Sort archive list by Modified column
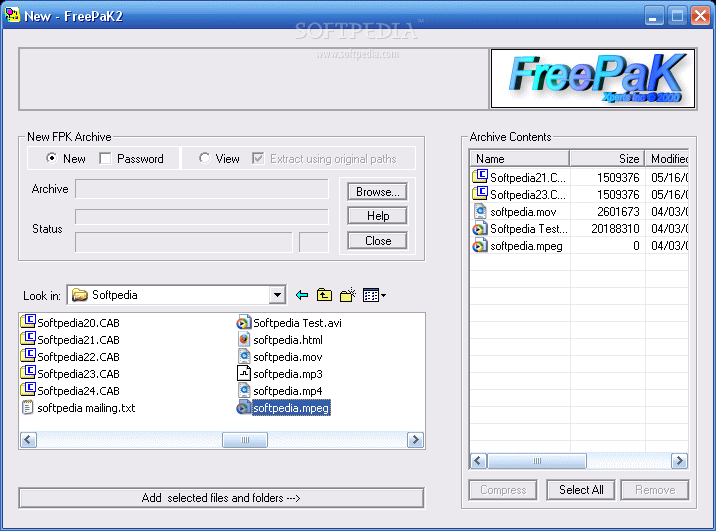716x531 pixels. point(667,158)
